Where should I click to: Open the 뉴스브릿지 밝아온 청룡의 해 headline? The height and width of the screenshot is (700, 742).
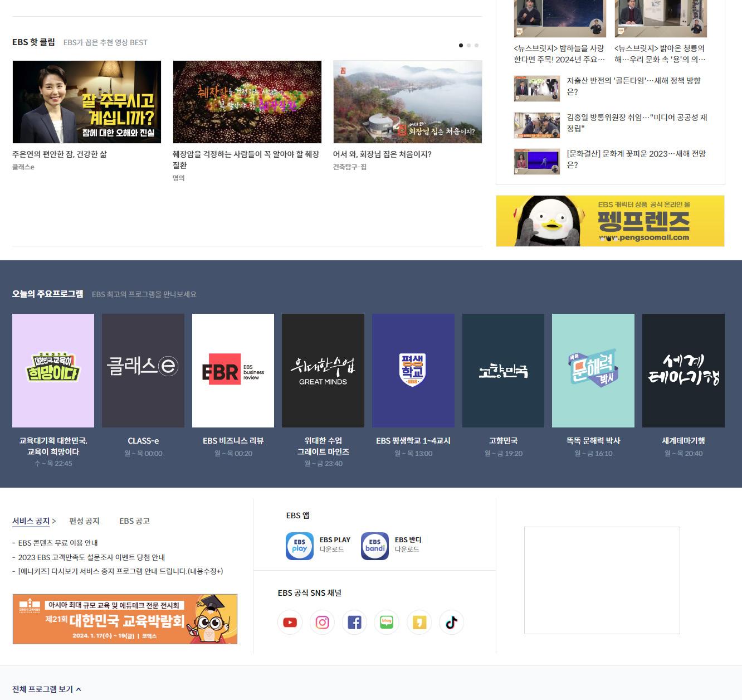(x=660, y=54)
